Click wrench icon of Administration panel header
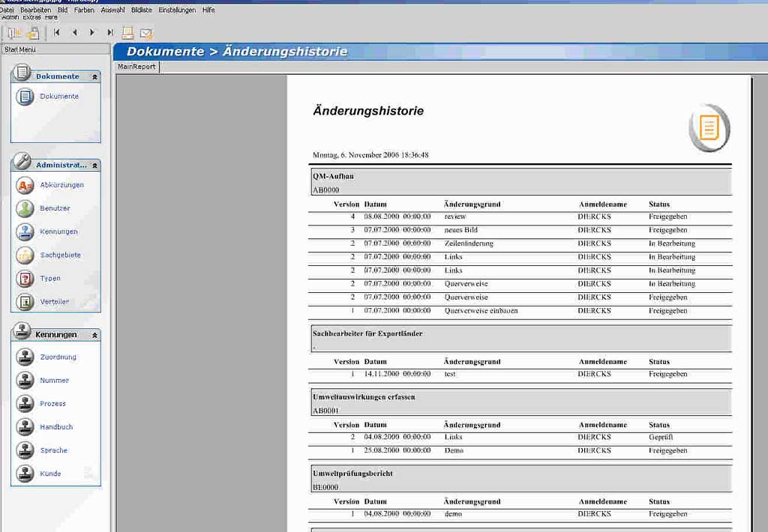 click(x=22, y=161)
